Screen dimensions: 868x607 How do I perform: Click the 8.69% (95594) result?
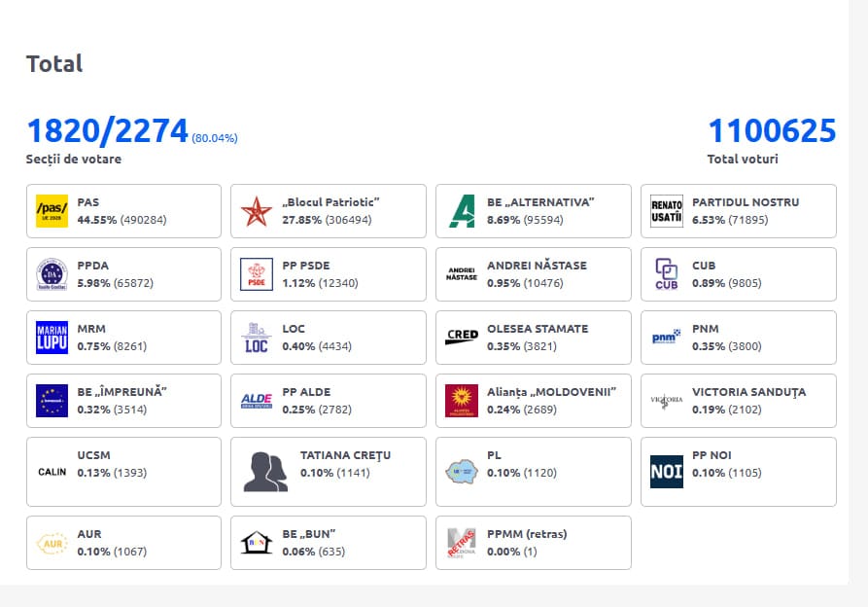click(x=525, y=220)
